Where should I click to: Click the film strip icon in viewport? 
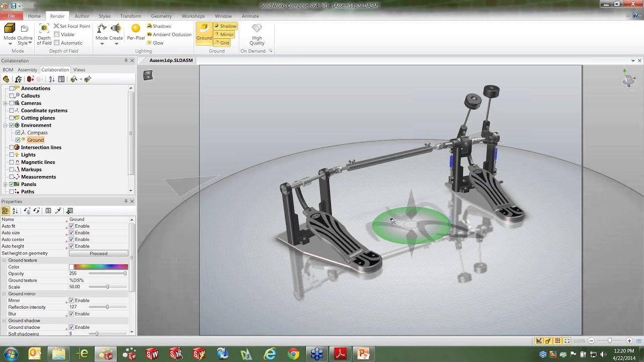[x=148, y=75]
